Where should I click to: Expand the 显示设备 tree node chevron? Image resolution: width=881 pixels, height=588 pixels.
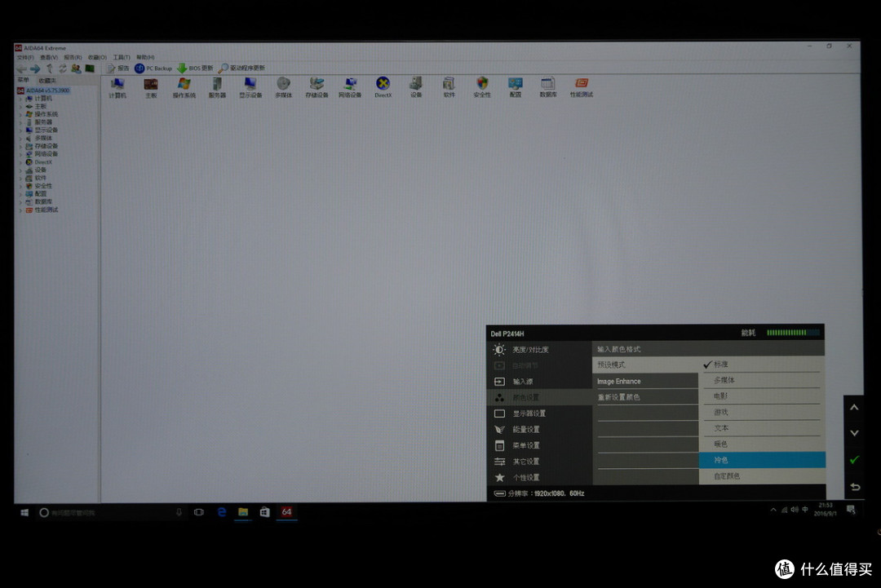(x=20, y=130)
